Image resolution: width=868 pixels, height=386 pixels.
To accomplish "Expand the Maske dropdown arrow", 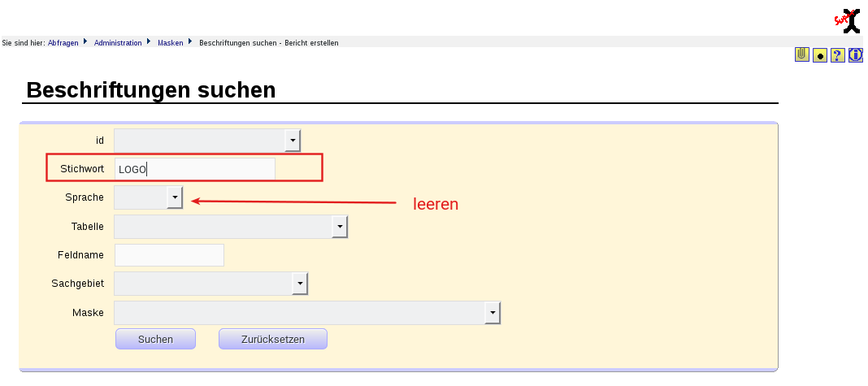I will (x=493, y=313).
